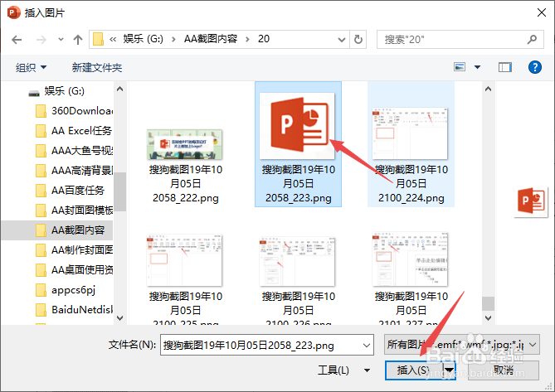Click the « overflow chevron in address bar
This screenshot has height=392, width=555.
(113, 39)
